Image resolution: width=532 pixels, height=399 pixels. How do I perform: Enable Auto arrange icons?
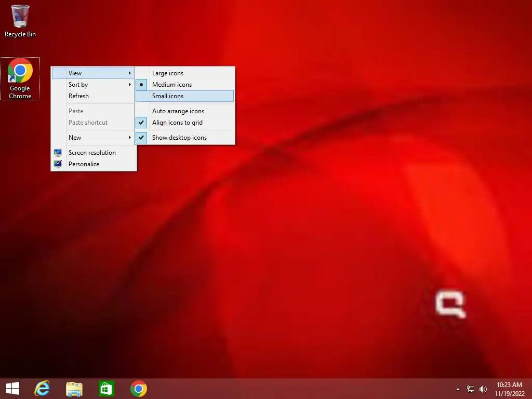(184, 111)
